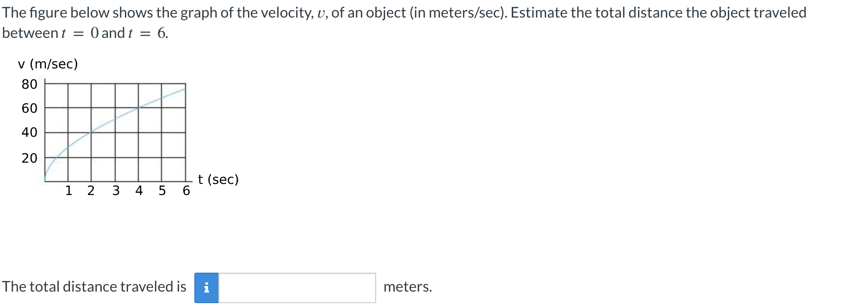Click the 'v (m/sec)' vertical axis label
Image resolution: width=868 pixels, height=305 pixels.
pyautogui.click(x=48, y=64)
